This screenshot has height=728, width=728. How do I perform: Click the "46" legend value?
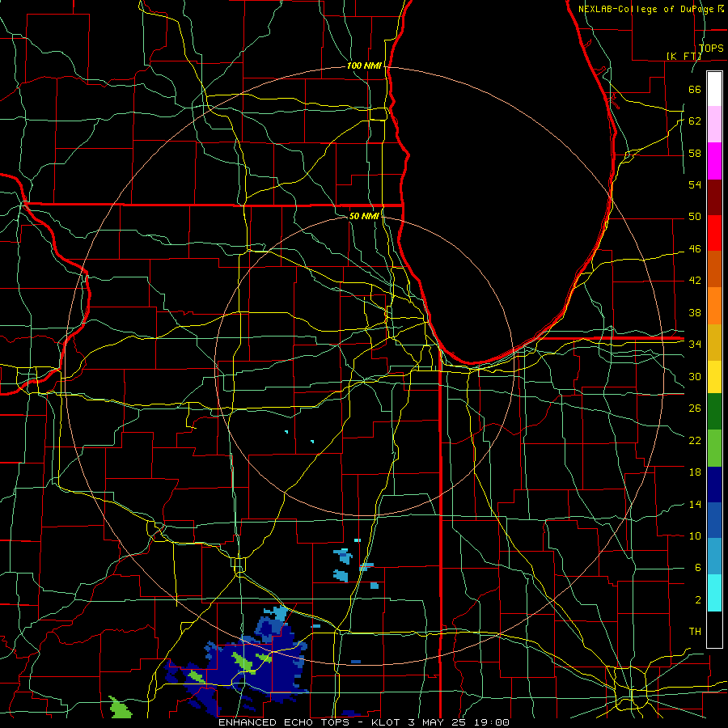click(695, 249)
